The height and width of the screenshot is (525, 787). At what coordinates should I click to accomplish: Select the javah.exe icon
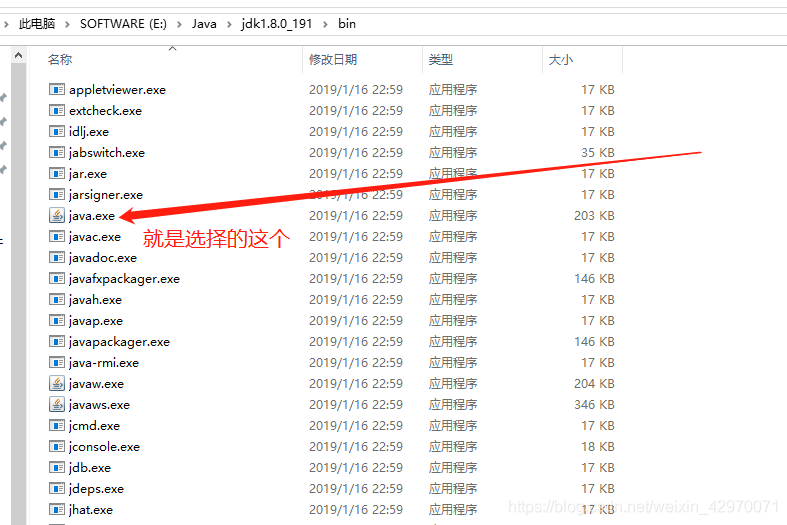(57, 300)
